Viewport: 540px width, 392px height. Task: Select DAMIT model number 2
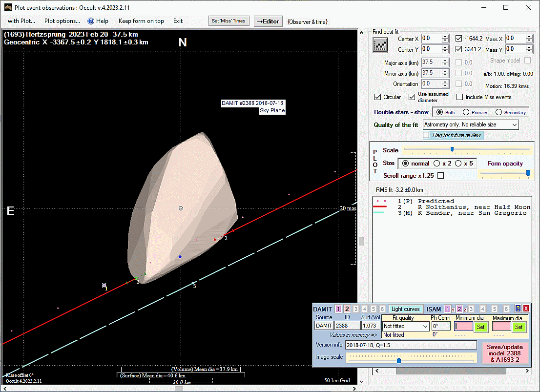[x=347, y=309]
